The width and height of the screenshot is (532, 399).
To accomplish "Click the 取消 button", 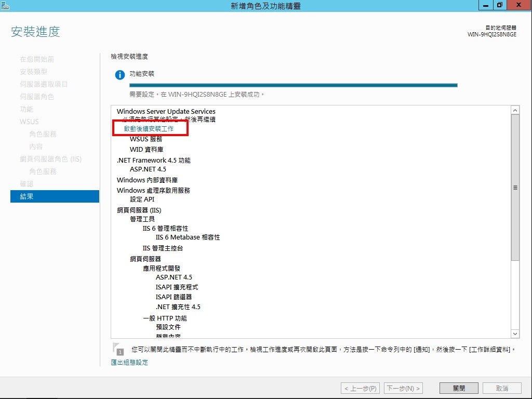I will [x=502, y=388].
